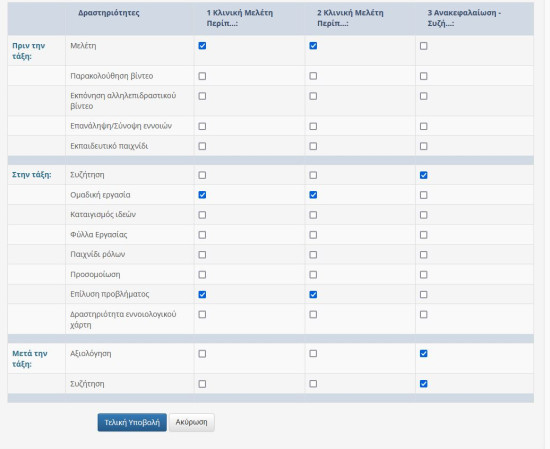Image resolution: width=550 pixels, height=449 pixels.
Task: Uncheck Μελέτη for column 1 Κλινική Μελέτη
Action: [202, 46]
